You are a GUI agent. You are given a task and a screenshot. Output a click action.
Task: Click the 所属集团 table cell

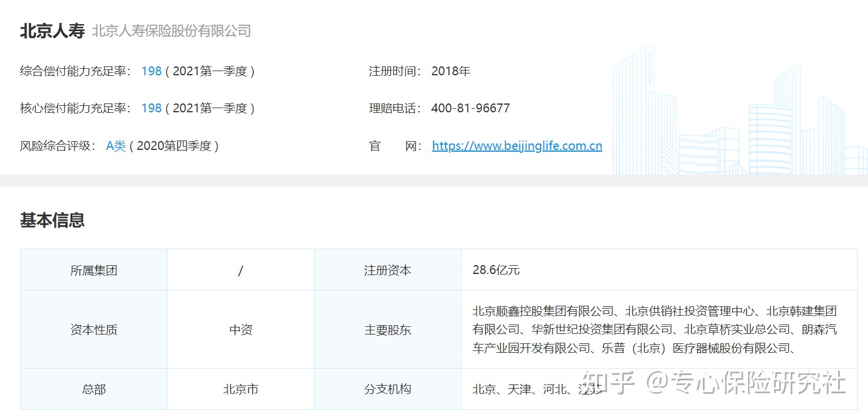pos(93,270)
